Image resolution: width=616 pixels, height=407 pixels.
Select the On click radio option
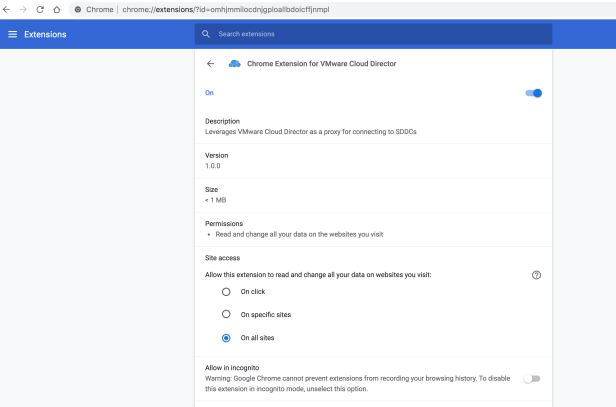pyautogui.click(x=226, y=291)
